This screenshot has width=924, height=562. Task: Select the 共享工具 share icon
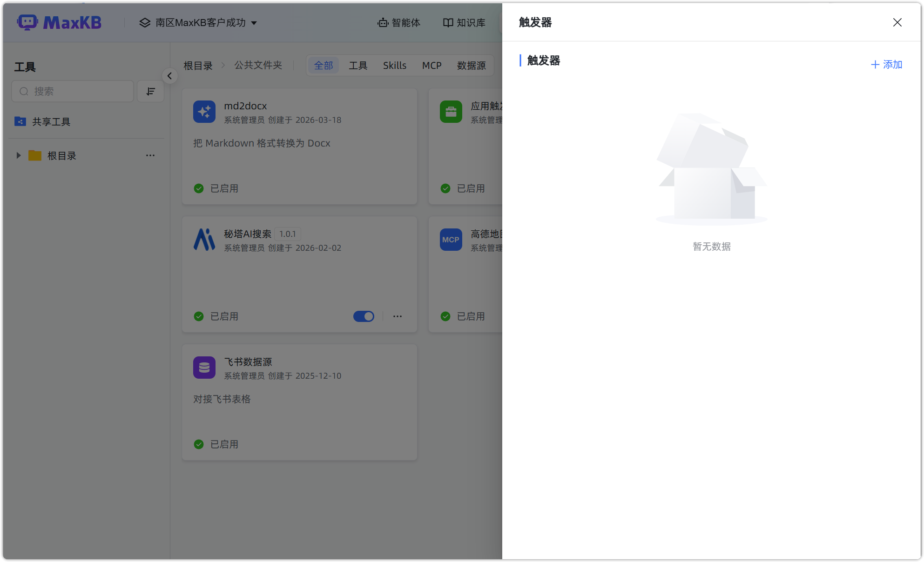click(20, 121)
